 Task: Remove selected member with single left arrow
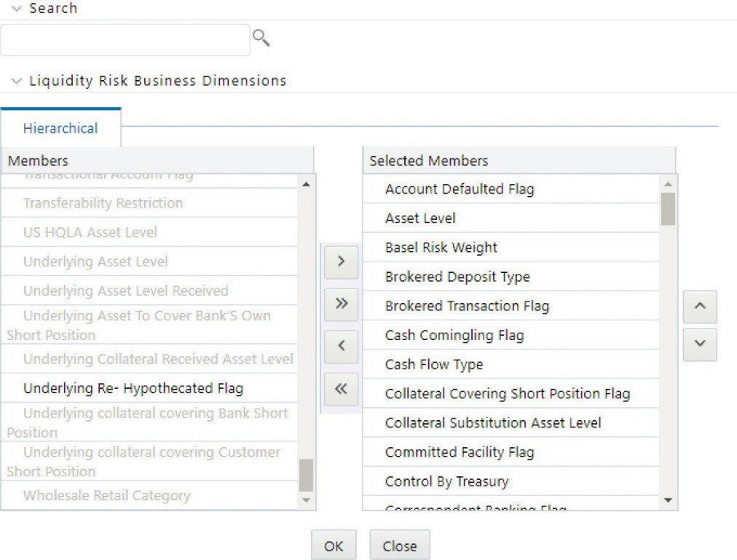[342, 346]
